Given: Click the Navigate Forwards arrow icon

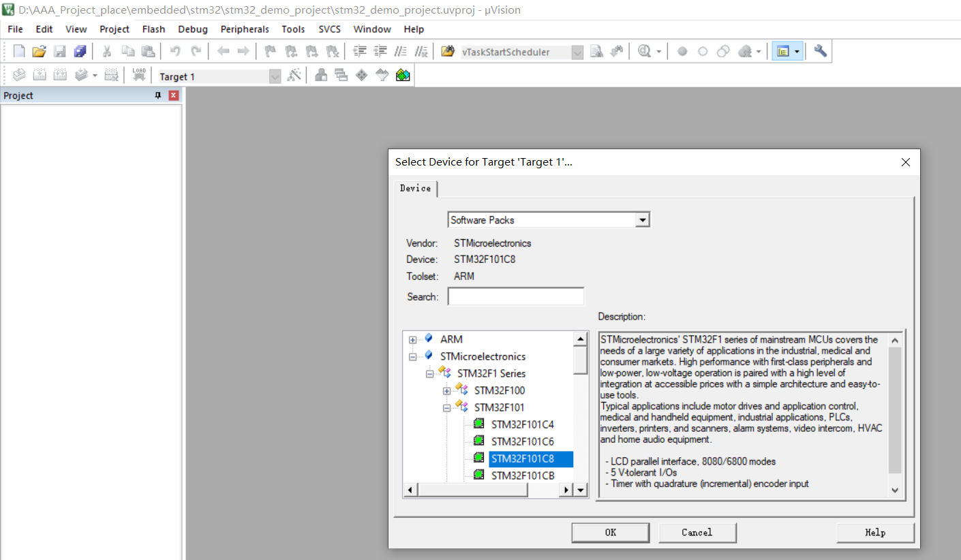Looking at the screenshot, I should click(x=243, y=52).
